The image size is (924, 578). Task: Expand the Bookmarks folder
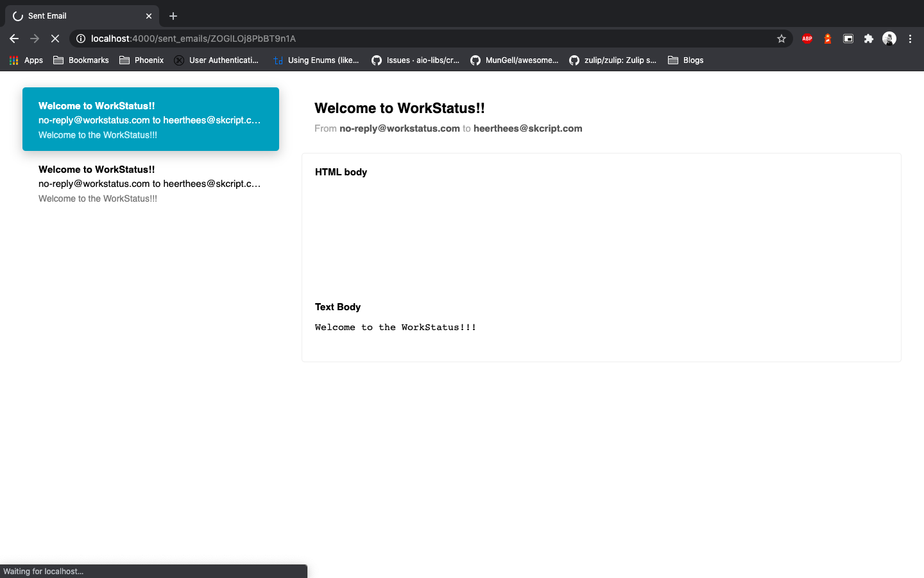click(81, 60)
